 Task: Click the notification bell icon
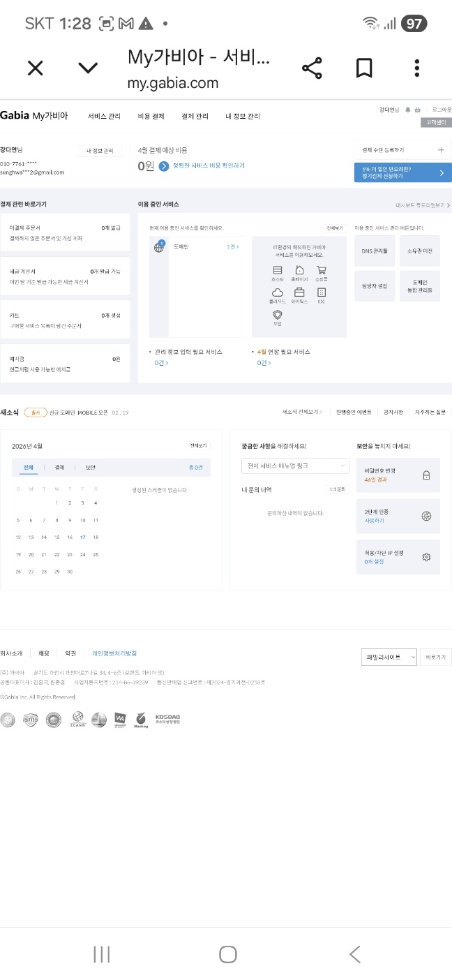click(x=408, y=110)
